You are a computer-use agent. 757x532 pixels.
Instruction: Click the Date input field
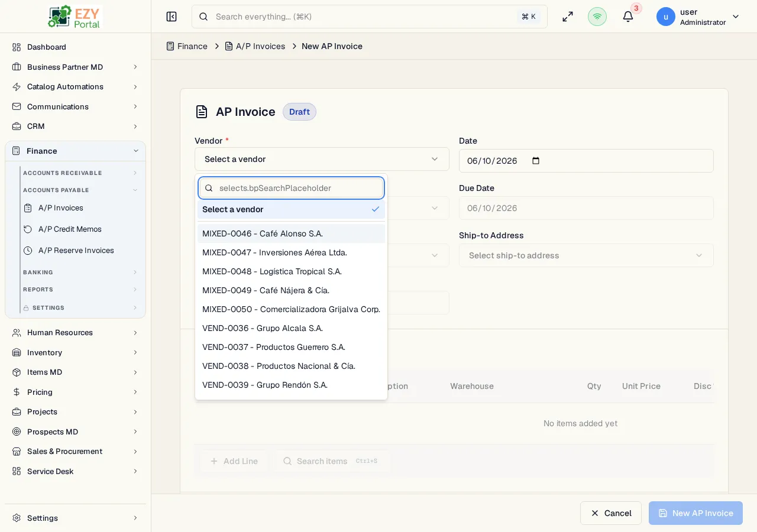pyautogui.click(x=586, y=161)
